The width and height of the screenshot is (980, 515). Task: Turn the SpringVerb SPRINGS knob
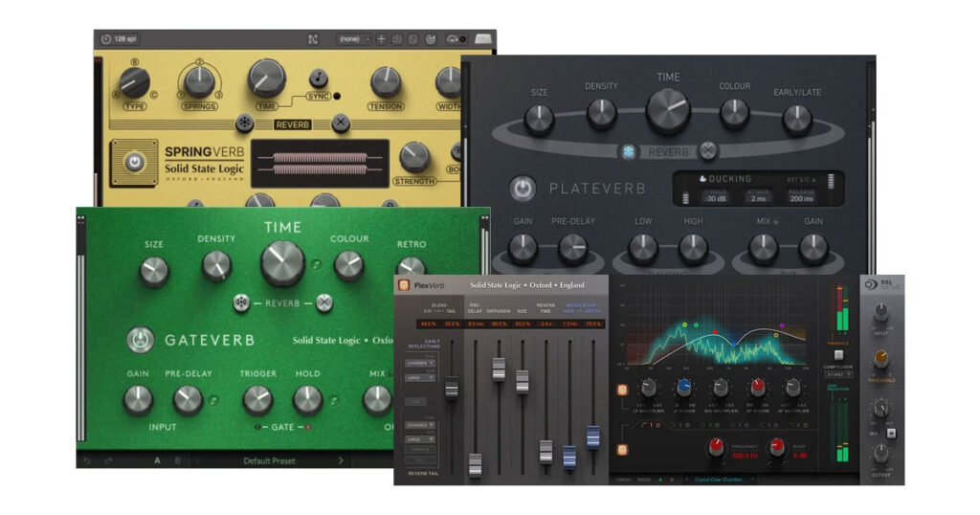coord(199,82)
